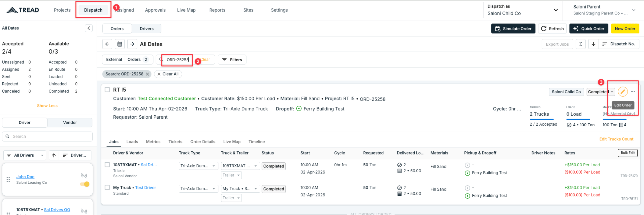Viewport: 644px width, 215px height.
Task: Open the Filters button
Action: pyautogui.click(x=232, y=60)
